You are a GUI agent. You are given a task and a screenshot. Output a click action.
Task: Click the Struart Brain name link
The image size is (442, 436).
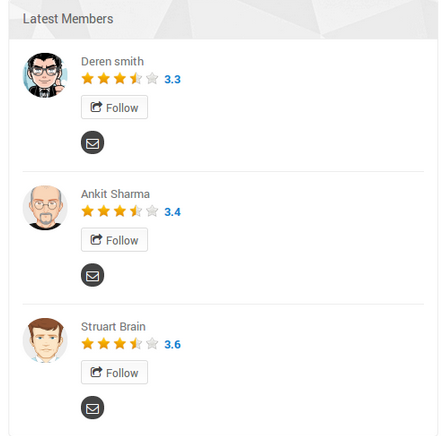[x=113, y=326]
